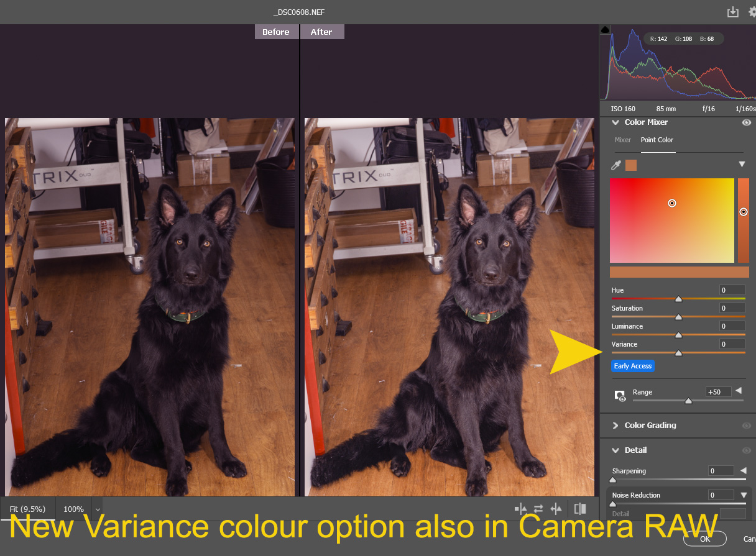Toggle Detail panel visibility eye
Screen dimensions: 756x556
point(746,450)
